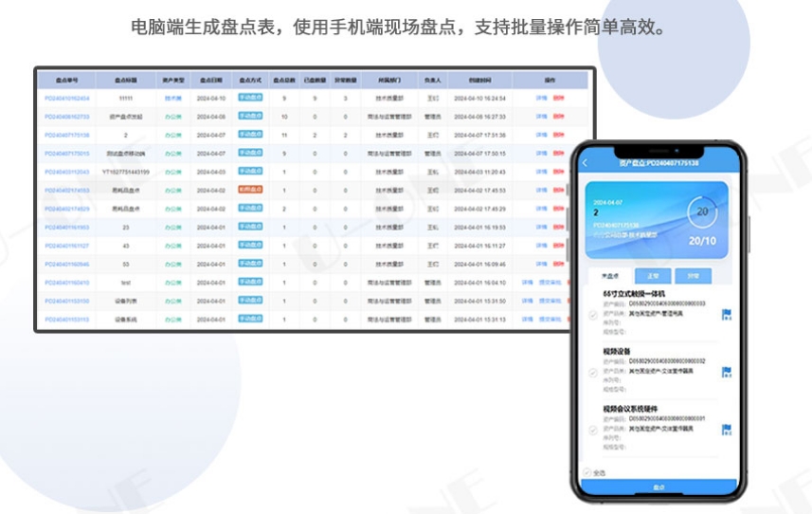Click the 异常数量 column header

point(345,81)
